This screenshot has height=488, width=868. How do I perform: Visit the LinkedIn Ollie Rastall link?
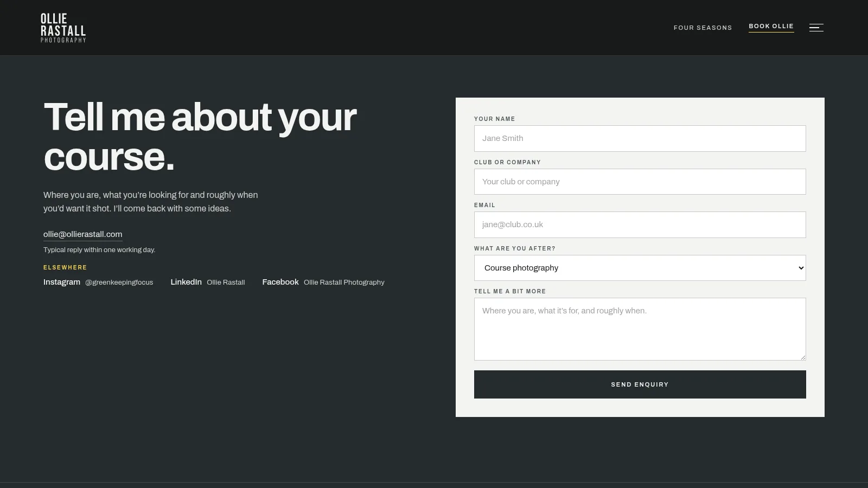click(x=208, y=282)
